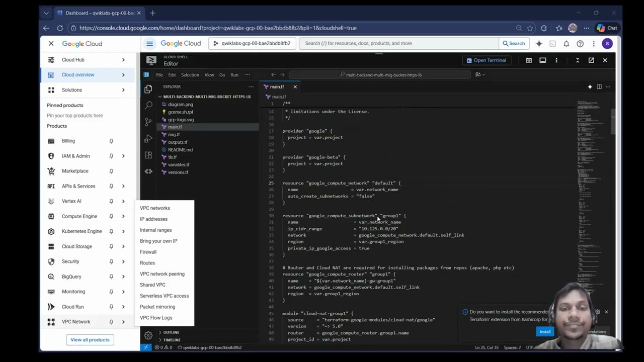Choose VPC network peering from the submenu
Image resolution: width=644 pixels, height=362 pixels.
162,274
